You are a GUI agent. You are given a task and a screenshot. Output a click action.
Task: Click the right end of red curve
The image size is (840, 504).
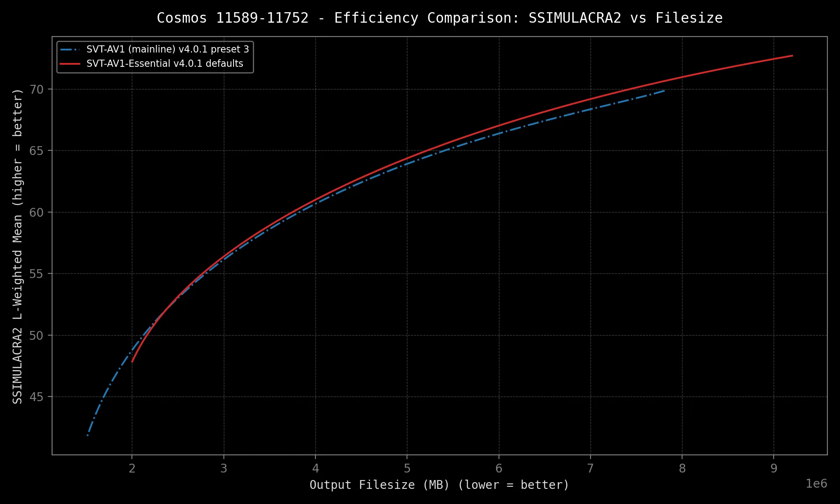[x=792, y=55]
